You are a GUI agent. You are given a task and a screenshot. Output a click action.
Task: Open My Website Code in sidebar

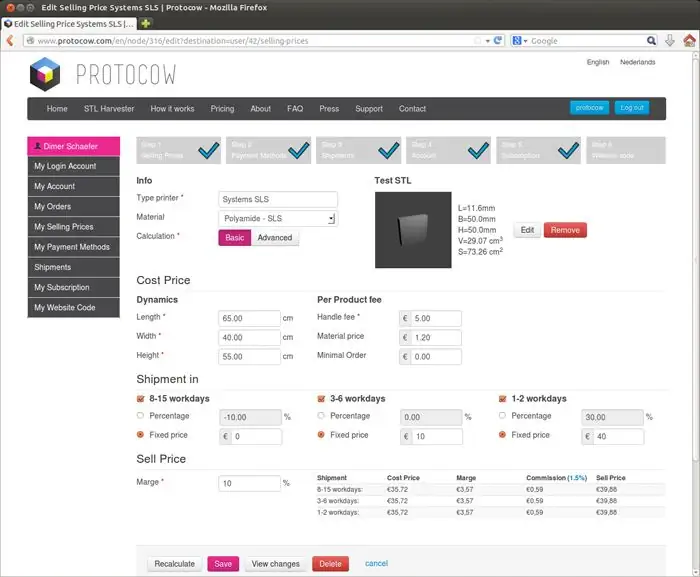[x=74, y=307]
